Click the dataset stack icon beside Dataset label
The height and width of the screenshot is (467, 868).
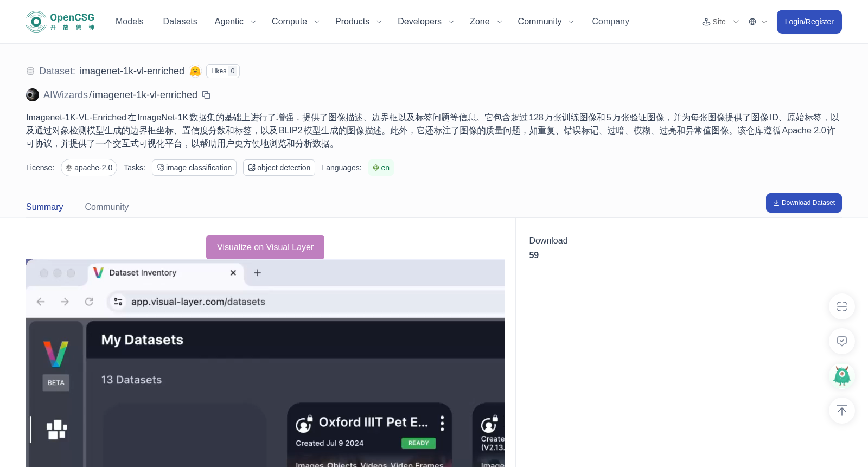[30, 71]
